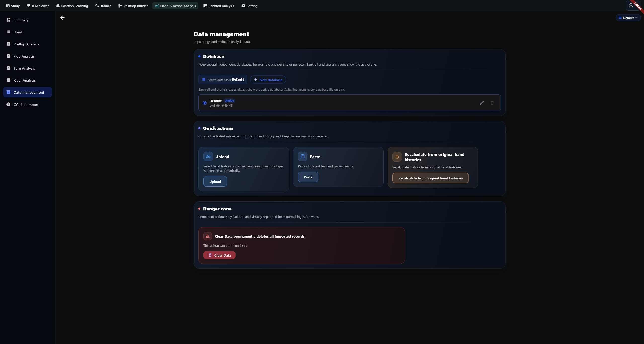
Task: Switch to the ICM Solver tab
Action: click(38, 6)
